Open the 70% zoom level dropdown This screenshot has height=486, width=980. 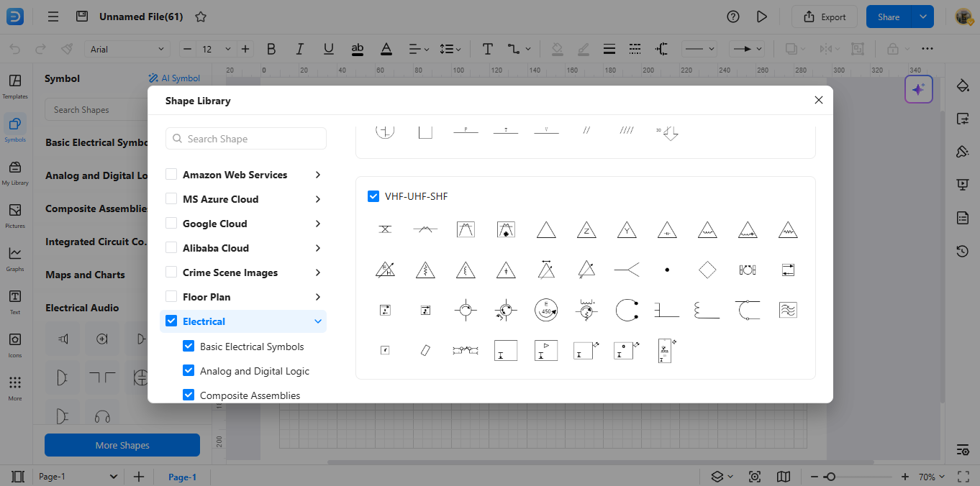pos(932,477)
